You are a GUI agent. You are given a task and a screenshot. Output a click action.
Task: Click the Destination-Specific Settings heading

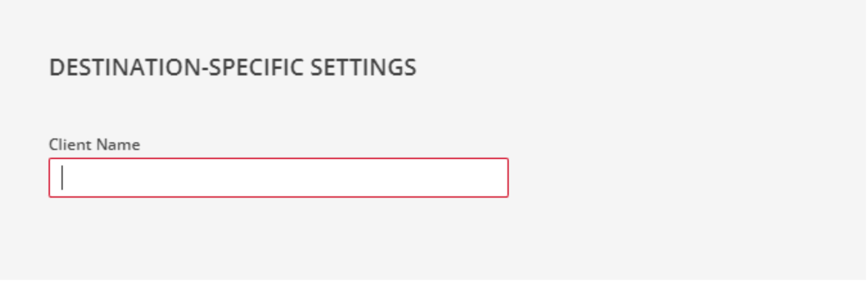point(233,68)
